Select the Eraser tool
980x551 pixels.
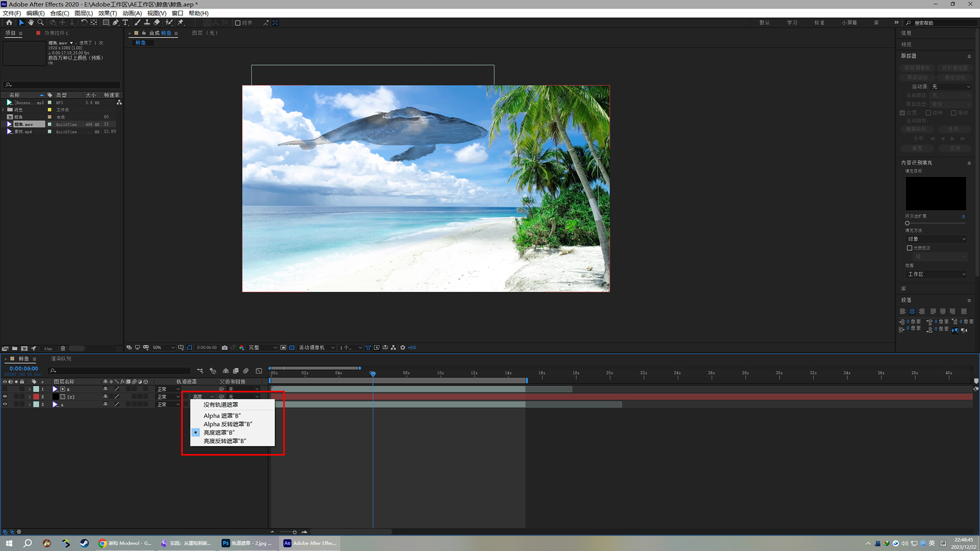(x=157, y=22)
